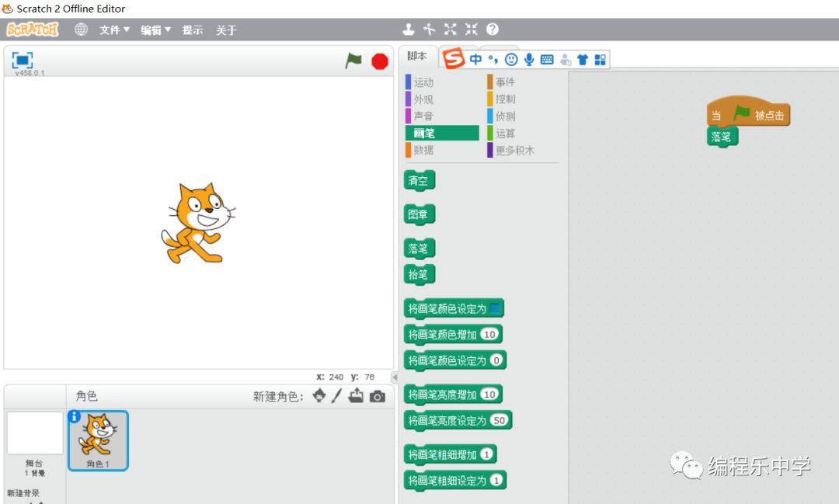Create new sprite from camera icon
Viewport: 839px width, 504px height.
[378, 397]
